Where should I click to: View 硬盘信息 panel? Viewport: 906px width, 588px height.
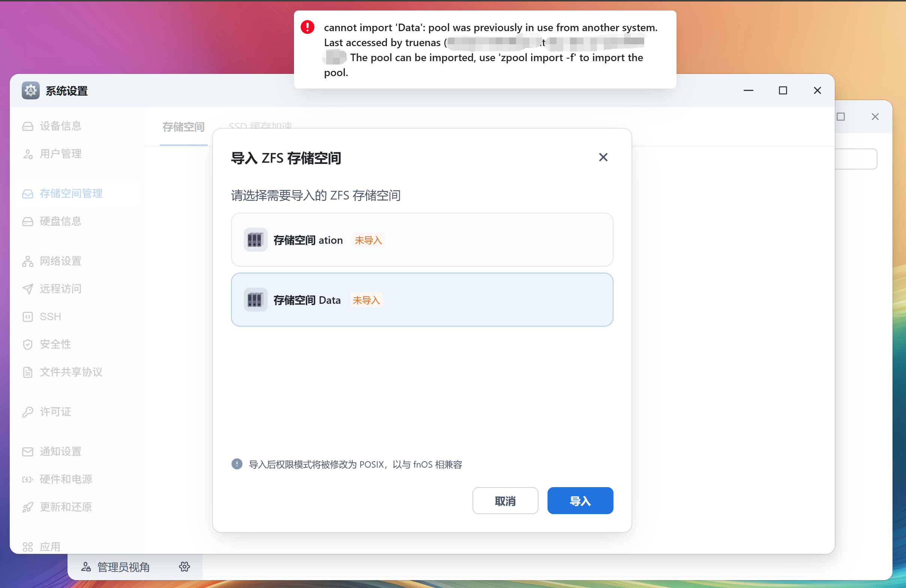[x=60, y=221]
